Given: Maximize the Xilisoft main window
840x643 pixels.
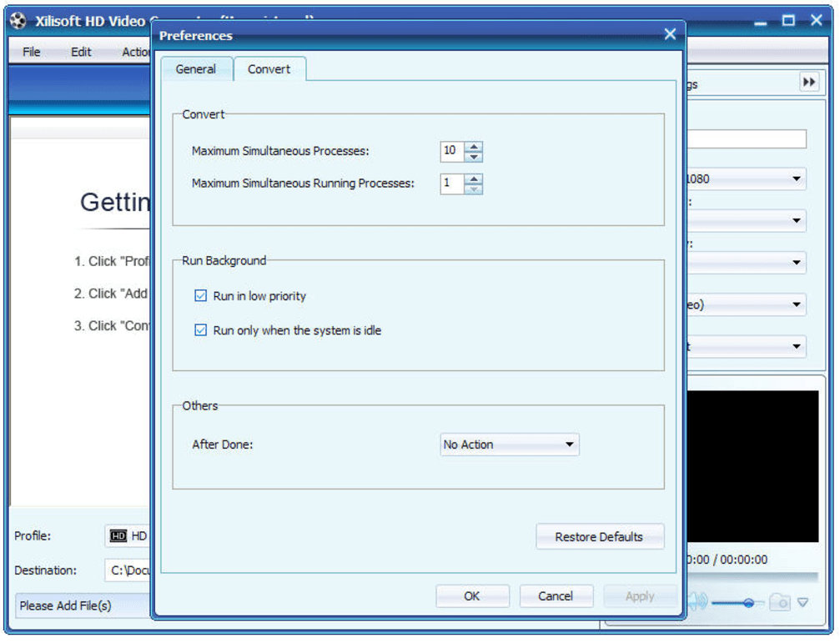Looking at the screenshot, I should 788,21.
